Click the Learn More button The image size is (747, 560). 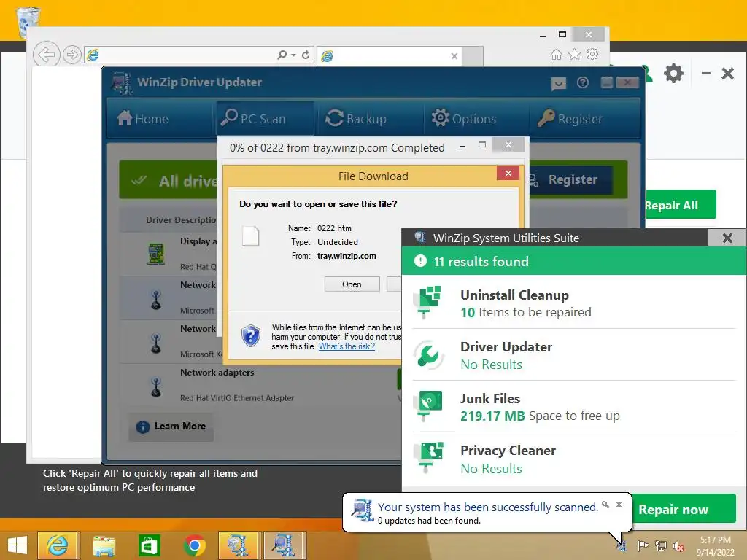(x=171, y=426)
